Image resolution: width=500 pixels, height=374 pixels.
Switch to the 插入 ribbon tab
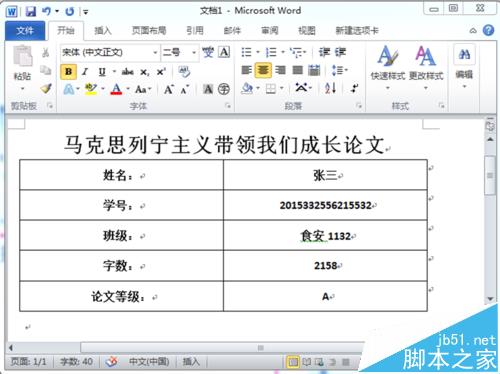click(x=103, y=31)
